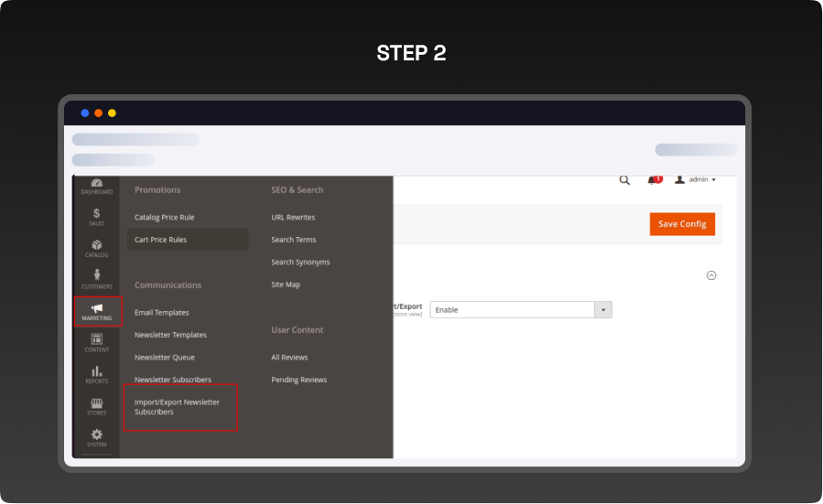Open the Stores sidebar menu
Image resolution: width=823 pixels, height=504 pixels.
(96, 406)
